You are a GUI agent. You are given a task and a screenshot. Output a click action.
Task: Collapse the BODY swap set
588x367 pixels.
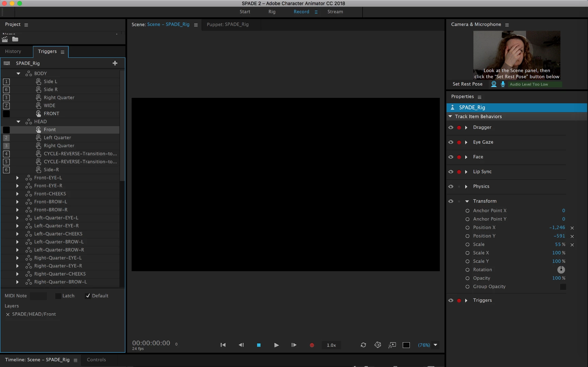coord(18,73)
